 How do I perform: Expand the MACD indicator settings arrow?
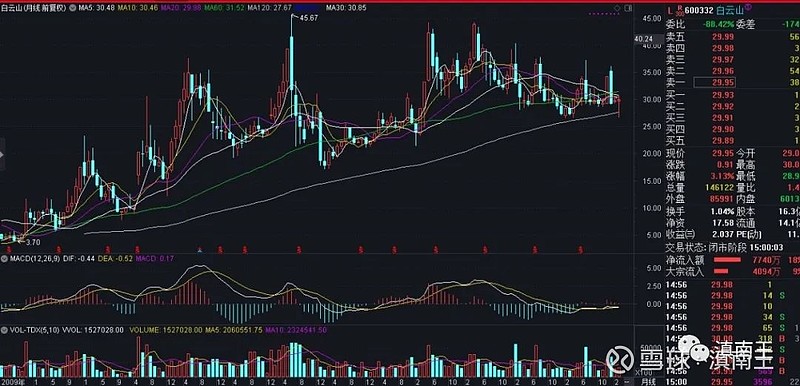click(4, 259)
